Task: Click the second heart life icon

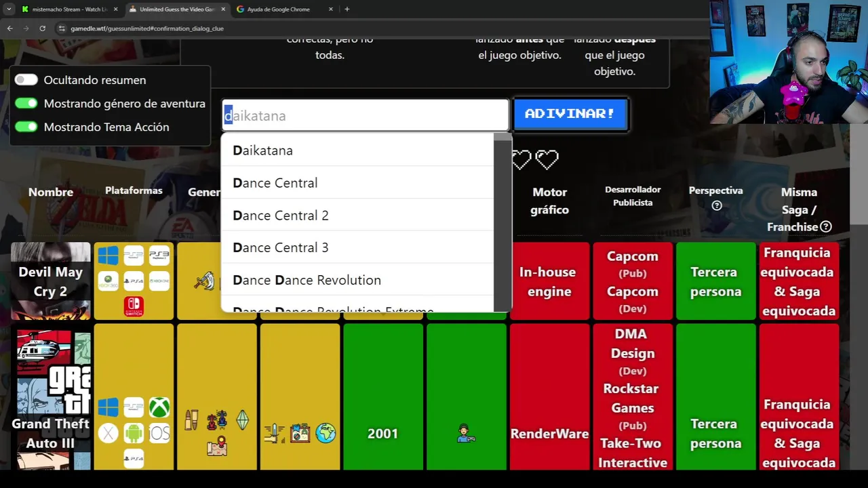Action: 547,160
